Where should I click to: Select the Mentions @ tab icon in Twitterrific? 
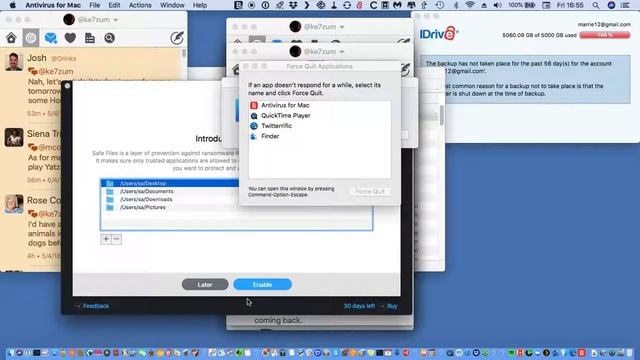coord(31,38)
